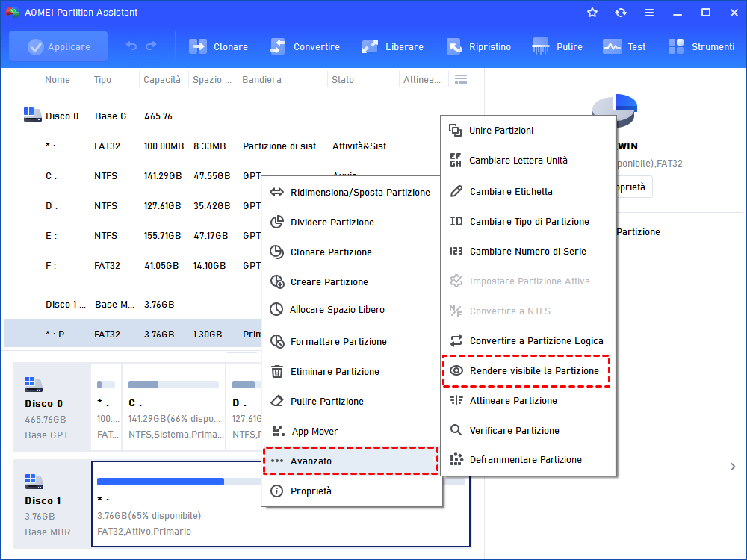Select Cambiare Lettera Unità in submenu

coord(528,161)
